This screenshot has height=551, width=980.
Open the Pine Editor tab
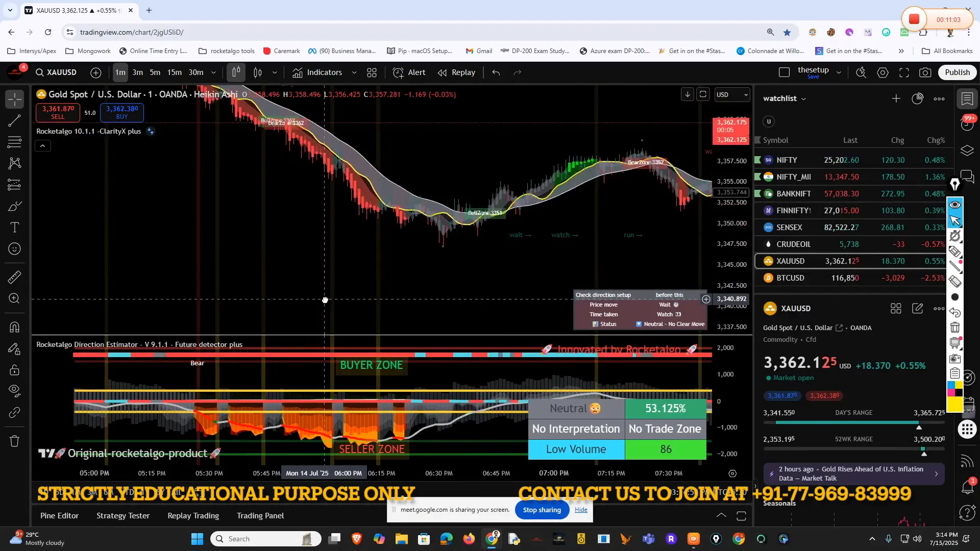coord(59,516)
